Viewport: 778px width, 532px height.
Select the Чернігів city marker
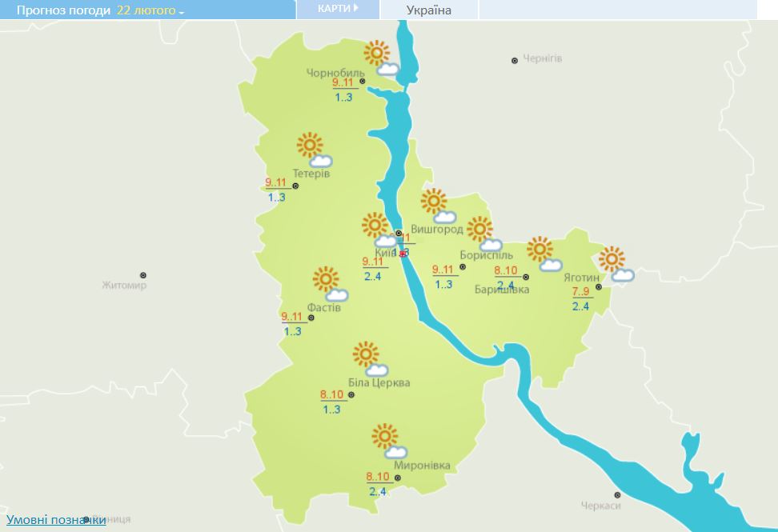coord(515,61)
